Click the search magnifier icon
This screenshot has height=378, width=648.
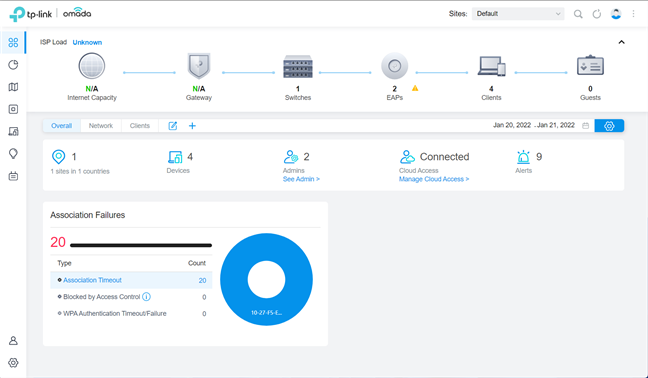point(578,14)
